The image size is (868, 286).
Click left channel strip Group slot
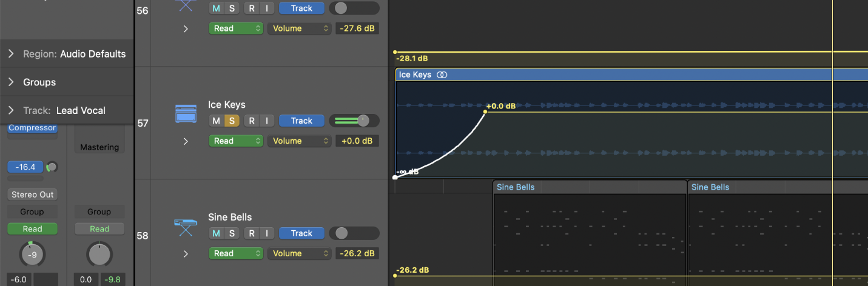click(x=32, y=212)
